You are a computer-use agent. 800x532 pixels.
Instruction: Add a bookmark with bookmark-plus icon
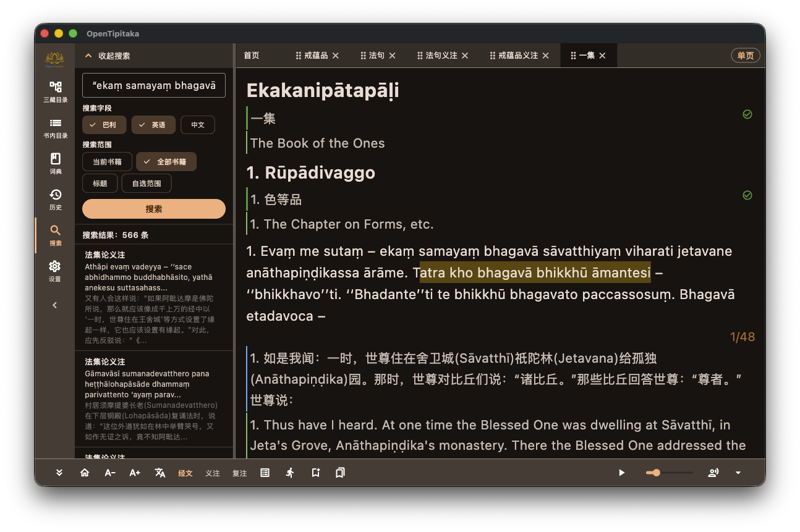(x=315, y=473)
